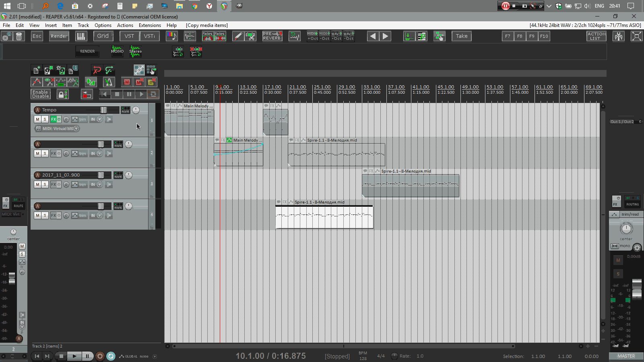Click the PRE REVERB toolbar icon

[x=272, y=36]
